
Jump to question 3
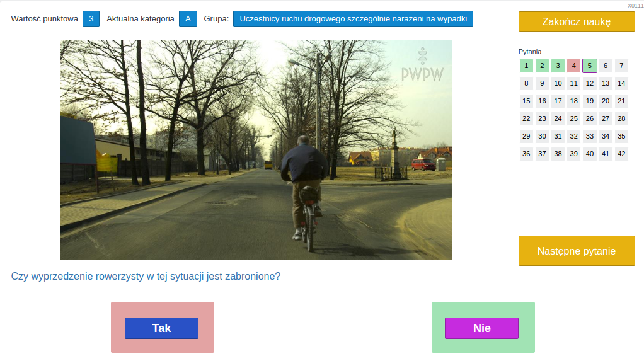click(x=558, y=66)
